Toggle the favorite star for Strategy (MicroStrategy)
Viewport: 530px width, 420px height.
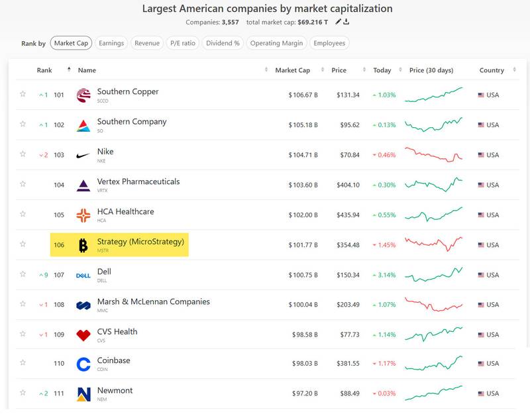(x=23, y=244)
